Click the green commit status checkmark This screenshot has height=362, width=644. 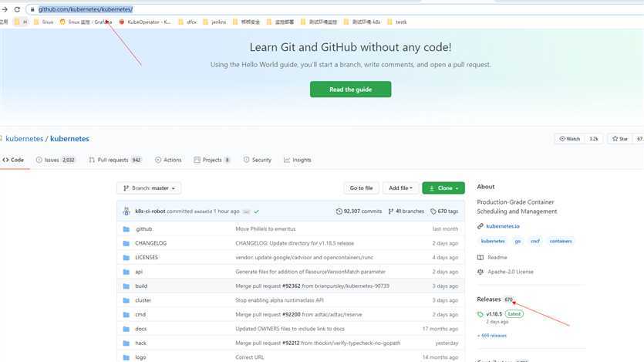[257, 211]
